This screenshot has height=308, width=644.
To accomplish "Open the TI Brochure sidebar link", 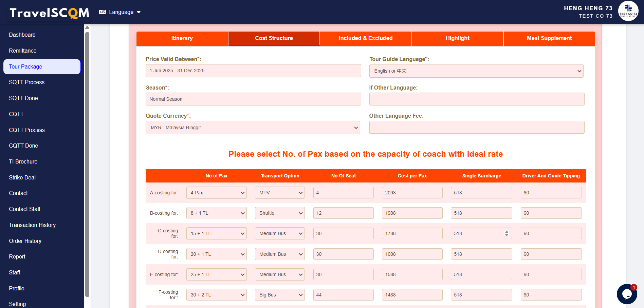I will click(x=23, y=161).
